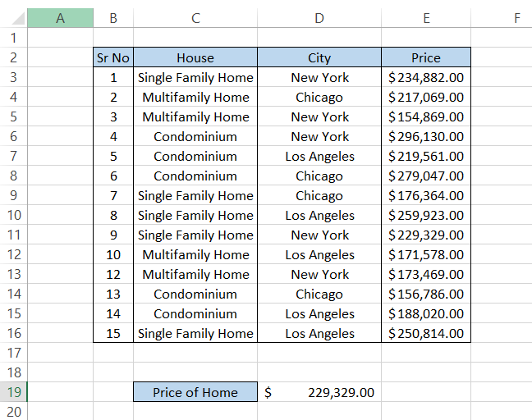Click the Price header cell
The image size is (532, 420).
[426, 57]
